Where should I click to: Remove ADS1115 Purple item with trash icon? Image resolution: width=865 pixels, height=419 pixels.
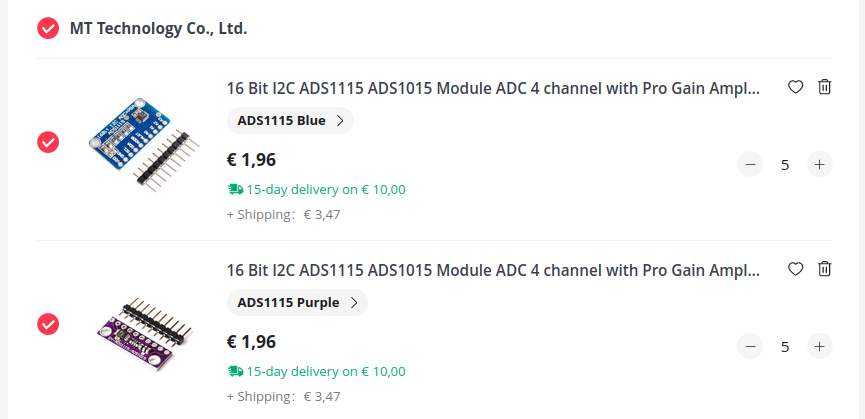[x=824, y=269]
